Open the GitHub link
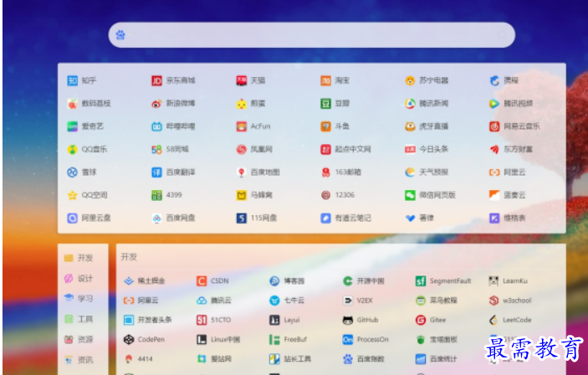 [360, 320]
